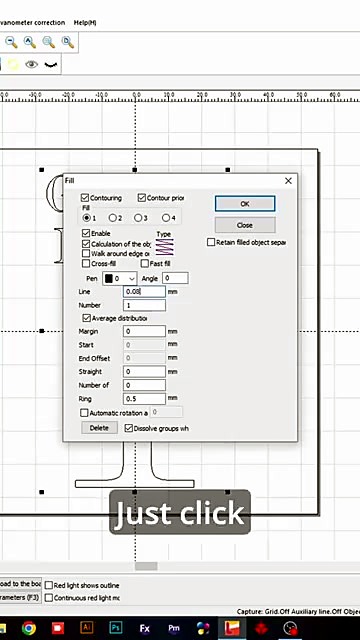
Task: Click the Ring input field
Action: 144,398
